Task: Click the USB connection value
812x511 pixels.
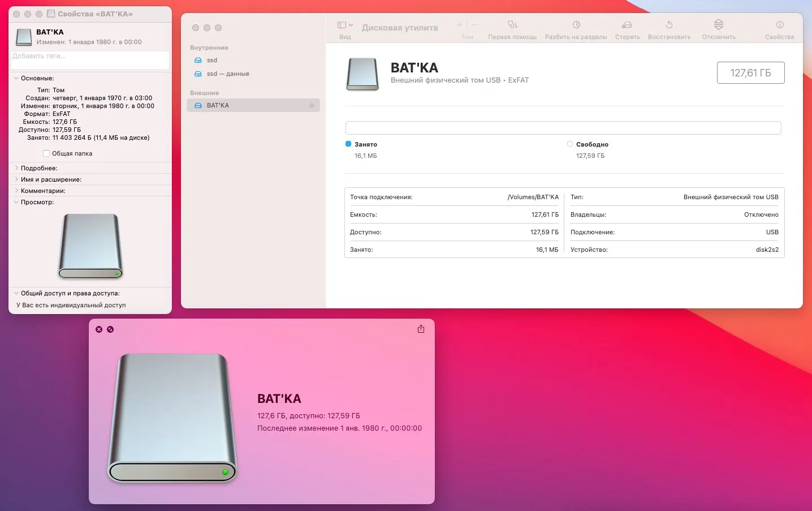Action: [772, 232]
